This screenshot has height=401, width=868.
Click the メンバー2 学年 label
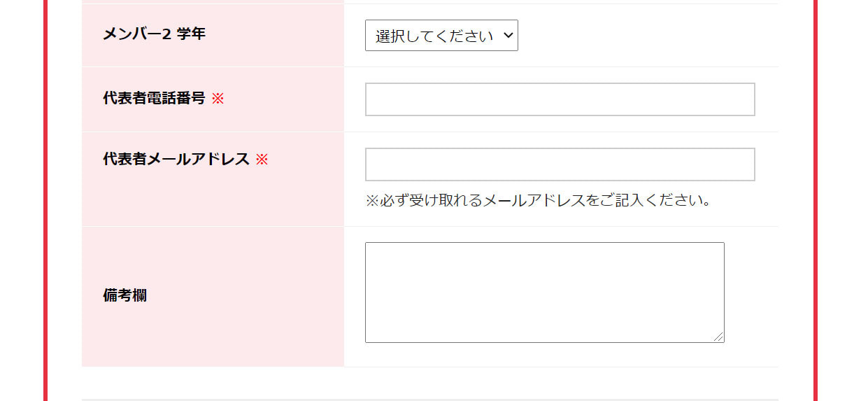[154, 34]
